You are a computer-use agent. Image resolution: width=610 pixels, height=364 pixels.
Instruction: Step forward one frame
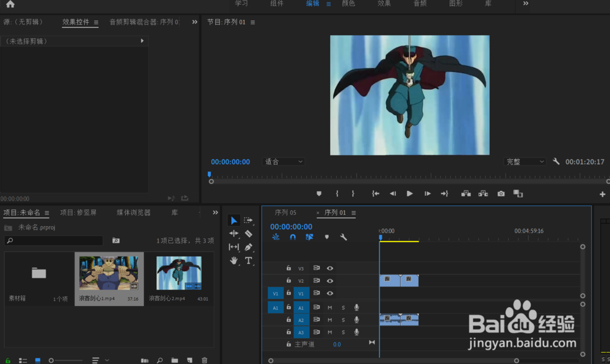coord(427,194)
